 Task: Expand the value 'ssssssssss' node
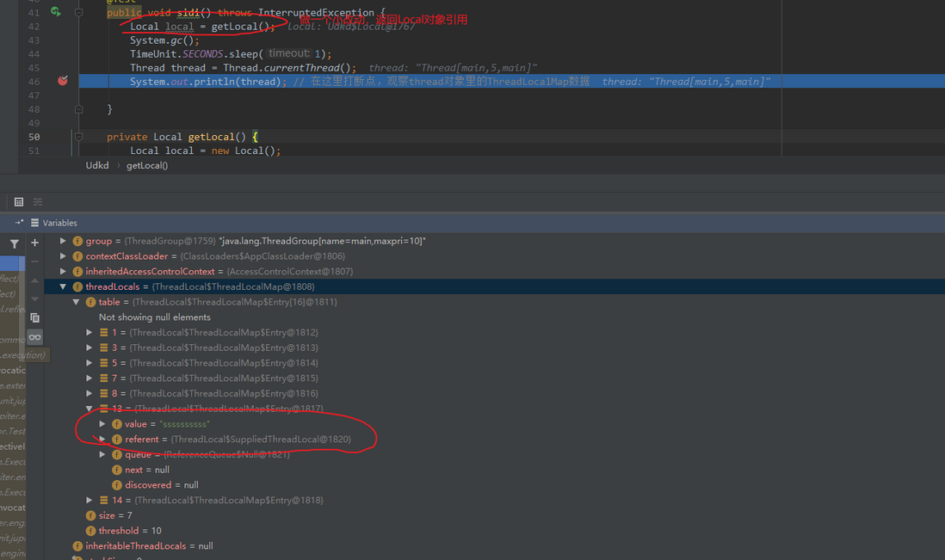(102, 424)
